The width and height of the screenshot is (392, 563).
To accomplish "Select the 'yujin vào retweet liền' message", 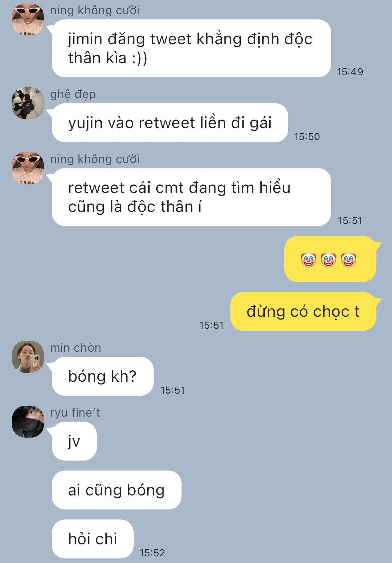I will (170, 123).
